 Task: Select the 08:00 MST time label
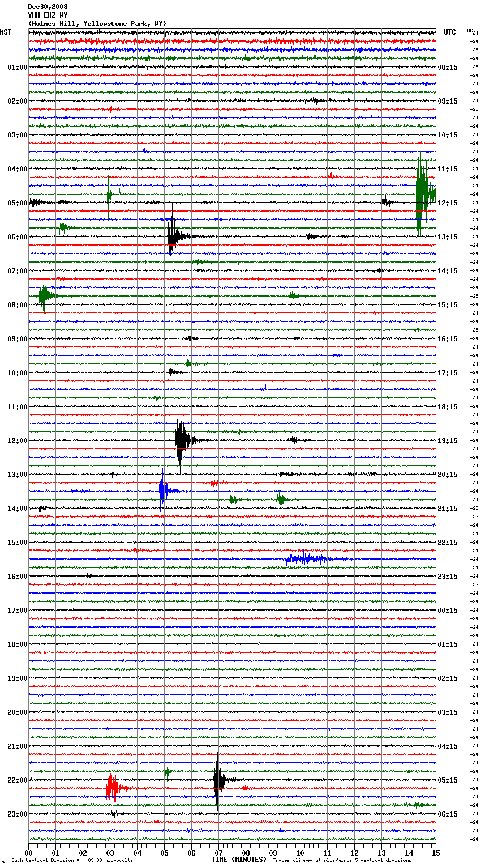17,305
